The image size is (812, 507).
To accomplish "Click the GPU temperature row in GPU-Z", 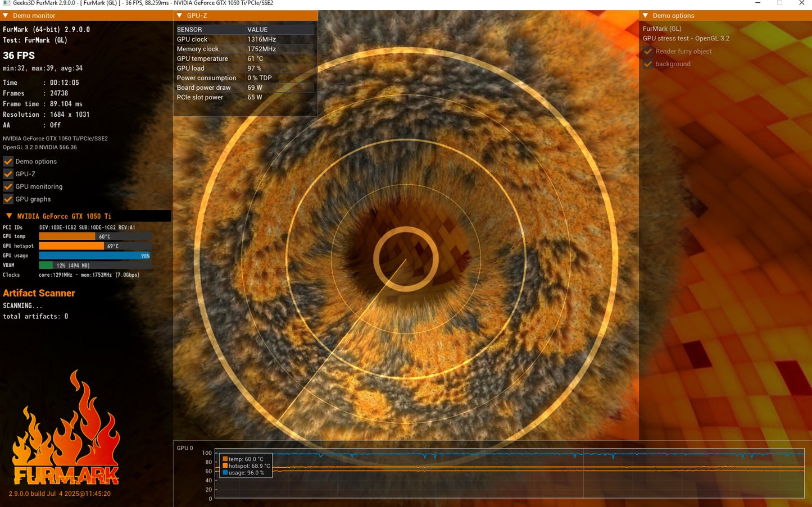I will coord(245,58).
